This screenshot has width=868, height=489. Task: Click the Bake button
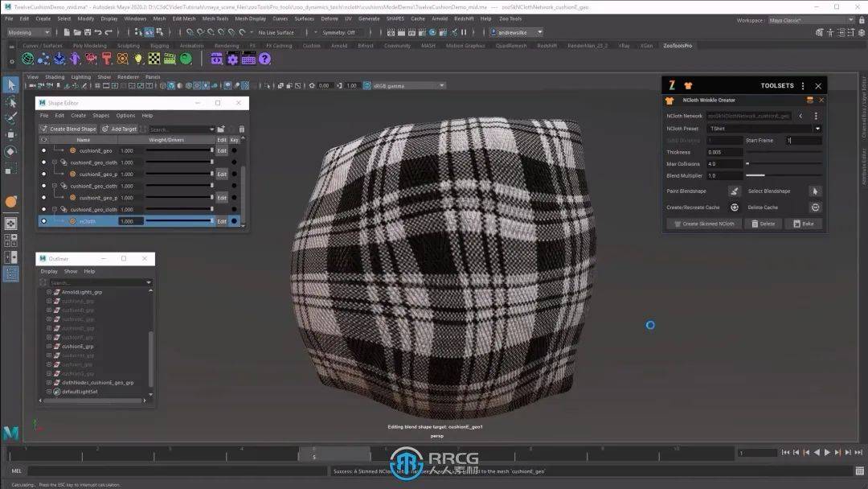[x=806, y=224]
